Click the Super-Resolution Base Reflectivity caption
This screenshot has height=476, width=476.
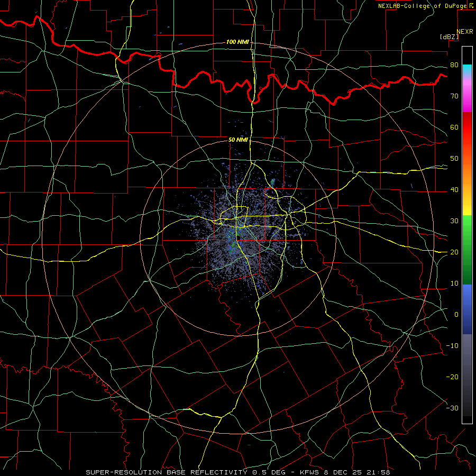tap(237, 472)
